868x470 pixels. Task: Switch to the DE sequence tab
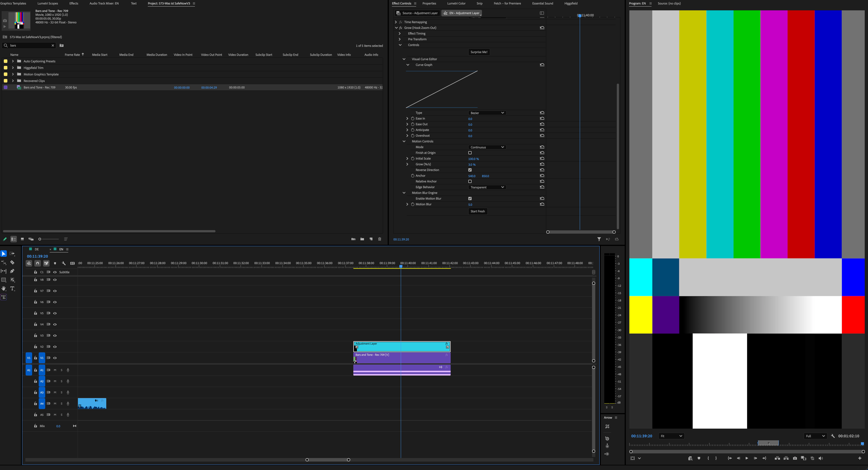pos(37,249)
